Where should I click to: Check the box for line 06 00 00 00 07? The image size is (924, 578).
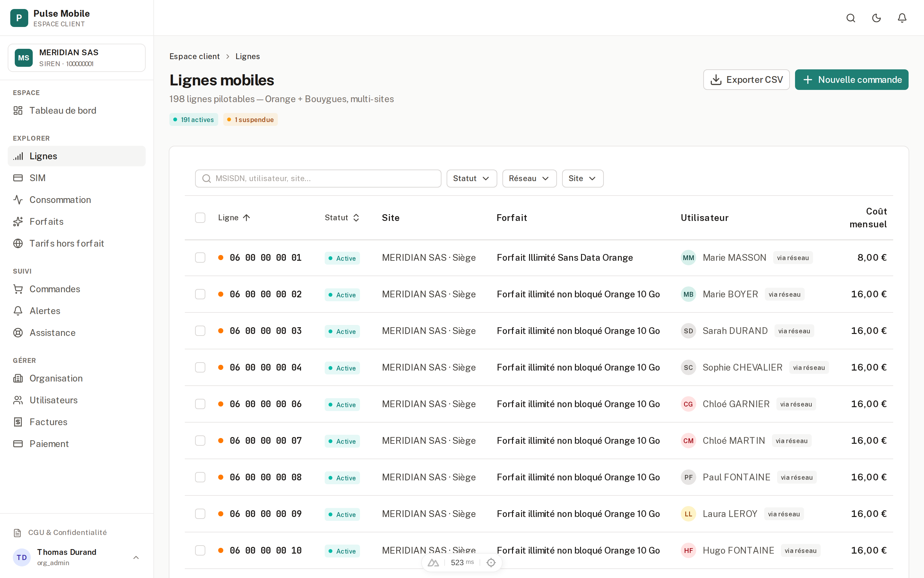(200, 440)
